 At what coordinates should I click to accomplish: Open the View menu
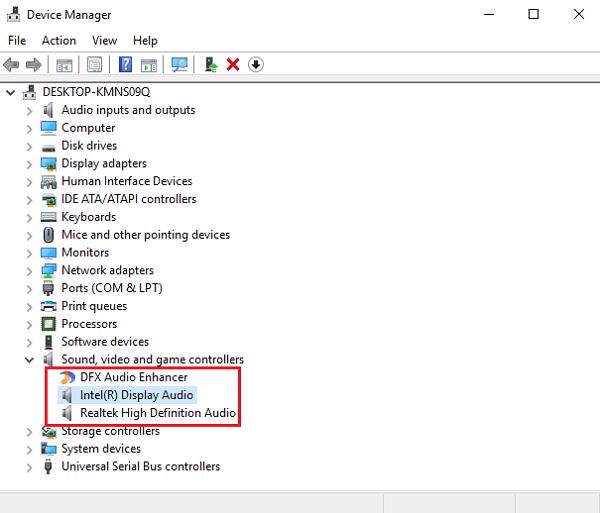[x=104, y=41]
